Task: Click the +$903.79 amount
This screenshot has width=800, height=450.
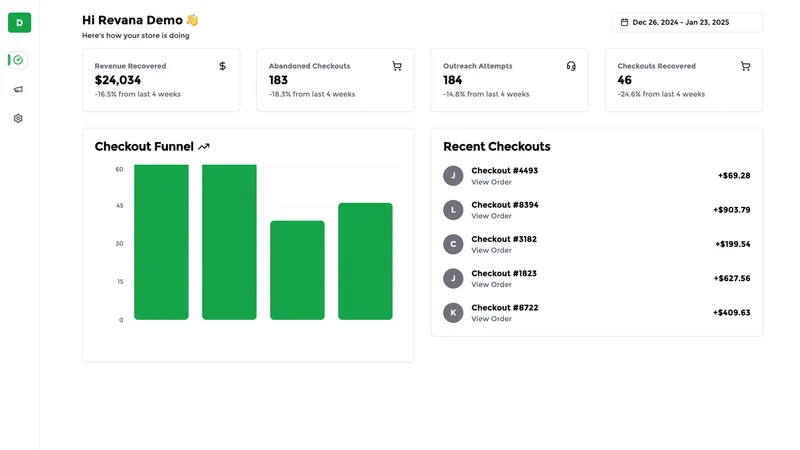Action: click(732, 210)
